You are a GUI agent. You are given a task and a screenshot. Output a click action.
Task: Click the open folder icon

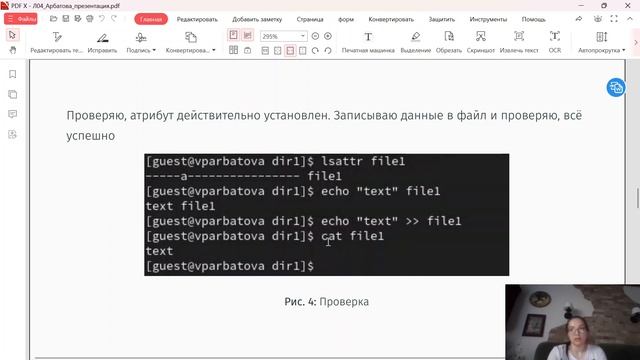53,19
